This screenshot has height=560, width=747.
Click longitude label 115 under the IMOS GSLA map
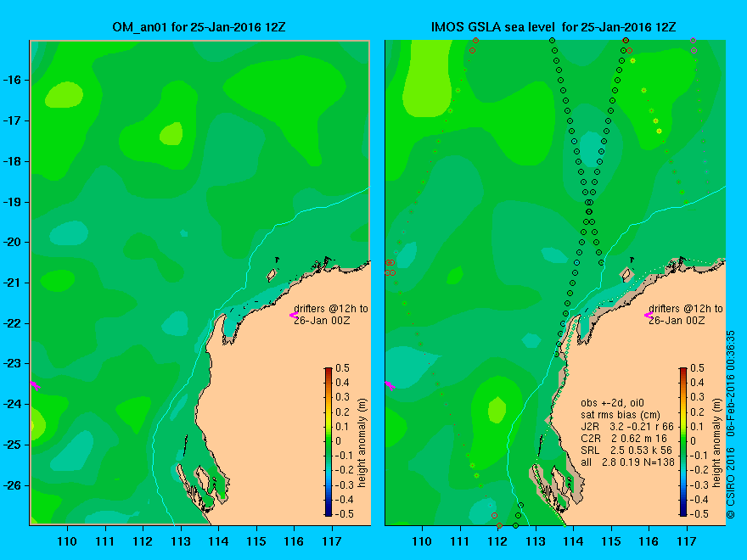click(611, 541)
